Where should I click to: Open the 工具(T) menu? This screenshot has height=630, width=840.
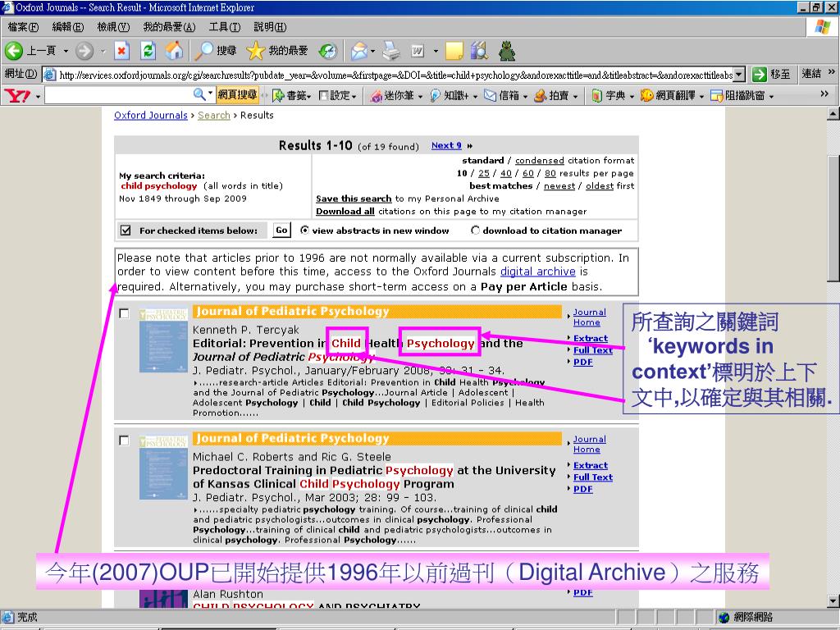[225, 27]
